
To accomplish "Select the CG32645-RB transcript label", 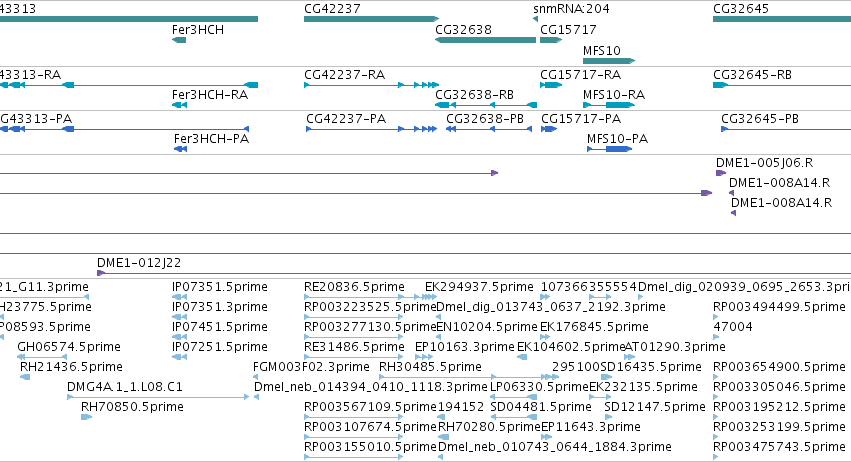I will click(752, 74).
